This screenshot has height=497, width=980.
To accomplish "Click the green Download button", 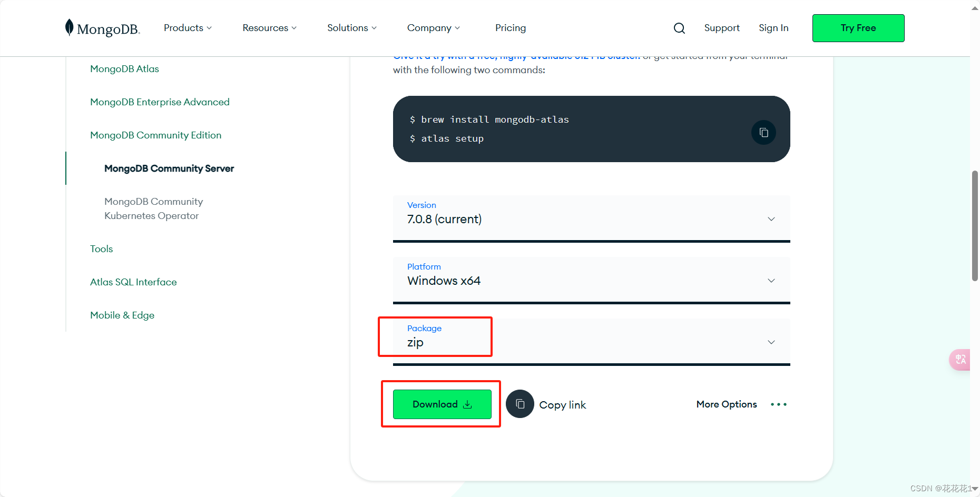I will pyautogui.click(x=442, y=404).
